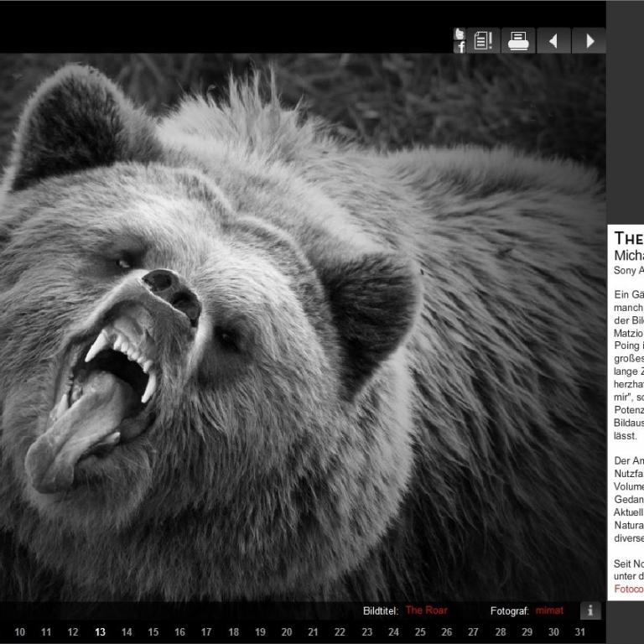Pick day 22 in the number bar
Image resolution: width=644 pixels, height=644 pixels.
(x=340, y=632)
